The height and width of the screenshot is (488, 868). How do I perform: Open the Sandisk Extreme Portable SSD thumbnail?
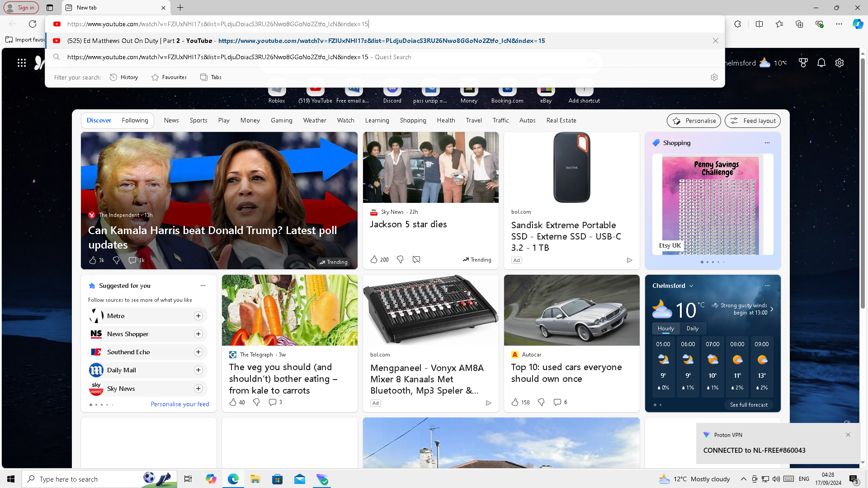click(x=572, y=167)
